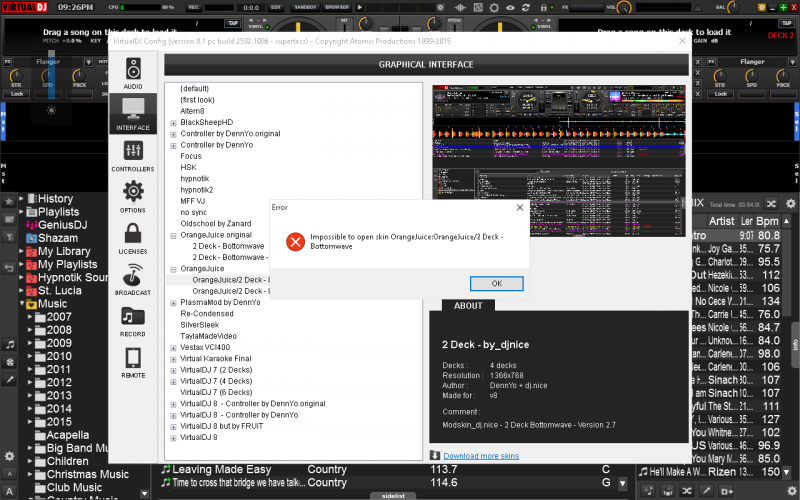Click the eye view icon in top bar
The width and height of the screenshot is (800, 500).
tap(510, 8)
